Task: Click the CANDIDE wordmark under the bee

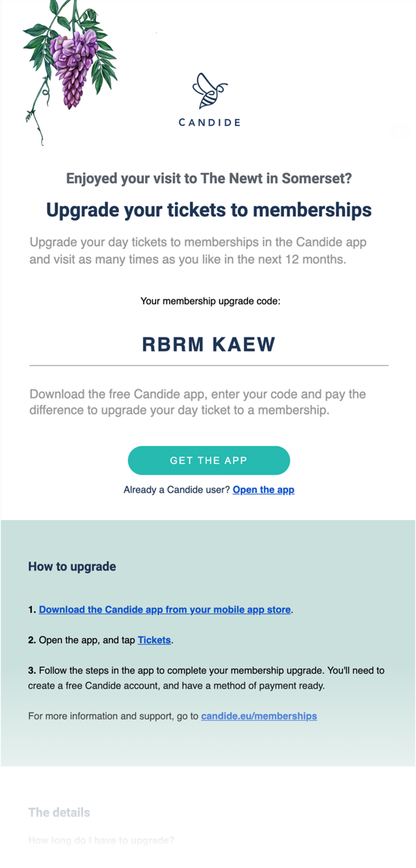Action: coord(209,122)
